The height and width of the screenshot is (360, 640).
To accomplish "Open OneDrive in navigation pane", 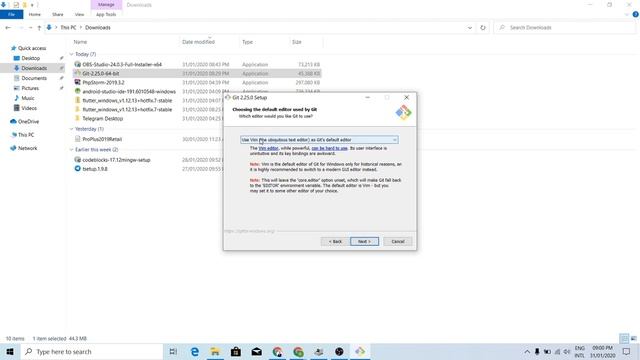I will click(x=28, y=121).
